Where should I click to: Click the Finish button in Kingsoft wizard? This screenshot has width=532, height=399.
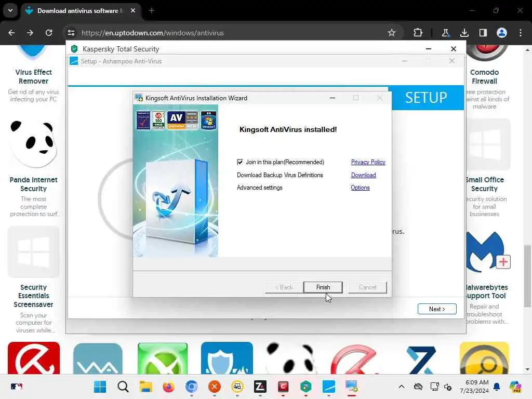click(323, 287)
